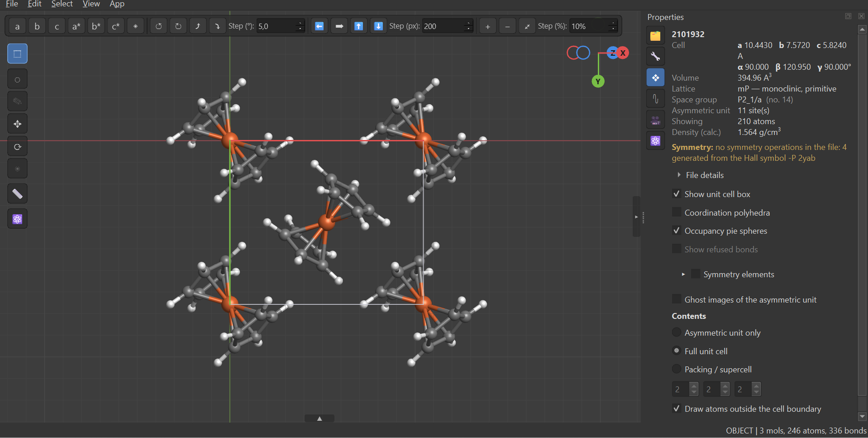Open the Select menu
The width and height of the screenshot is (868, 438).
point(62,4)
